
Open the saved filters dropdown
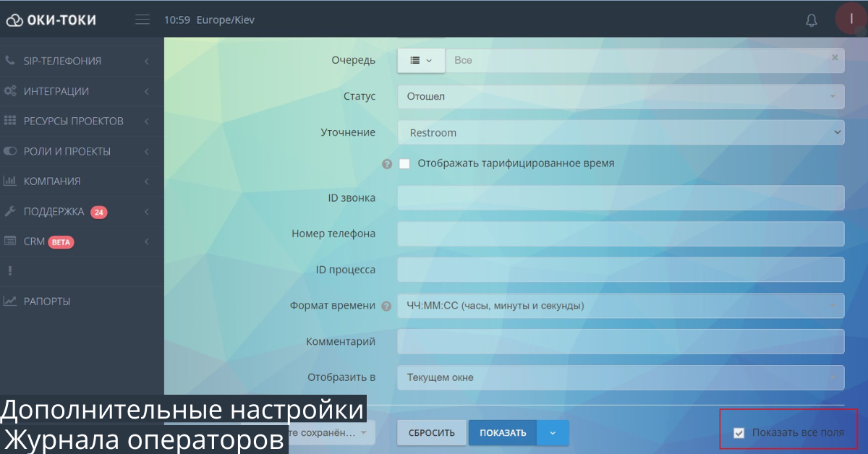(x=331, y=433)
